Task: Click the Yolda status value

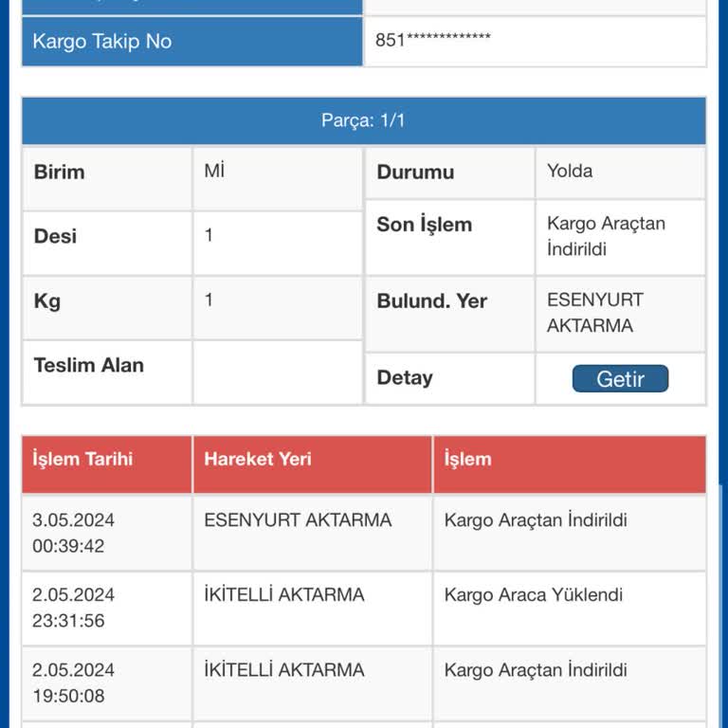Action: [x=570, y=172]
